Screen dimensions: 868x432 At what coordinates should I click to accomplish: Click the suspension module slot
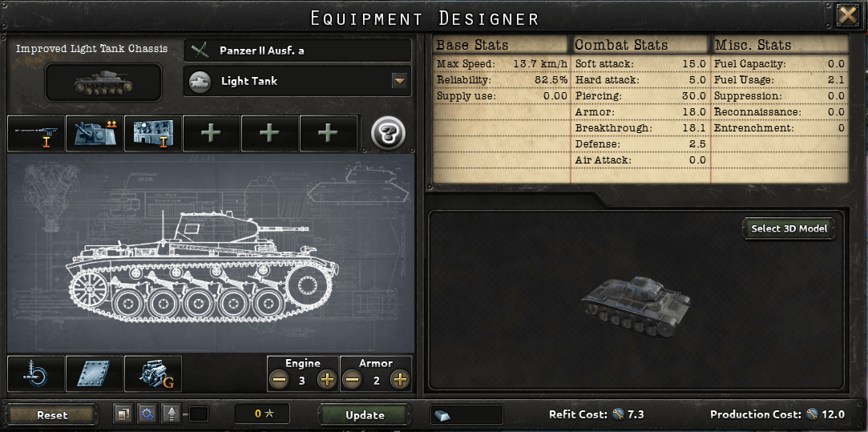(x=36, y=373)
